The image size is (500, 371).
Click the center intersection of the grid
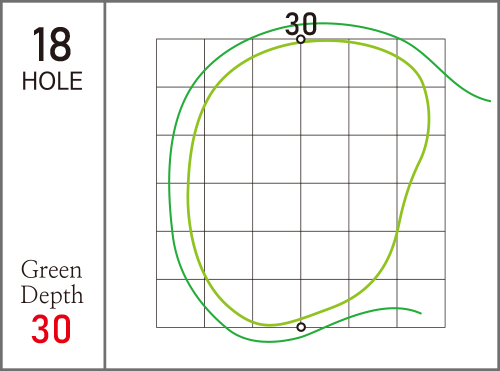point(301,183)
